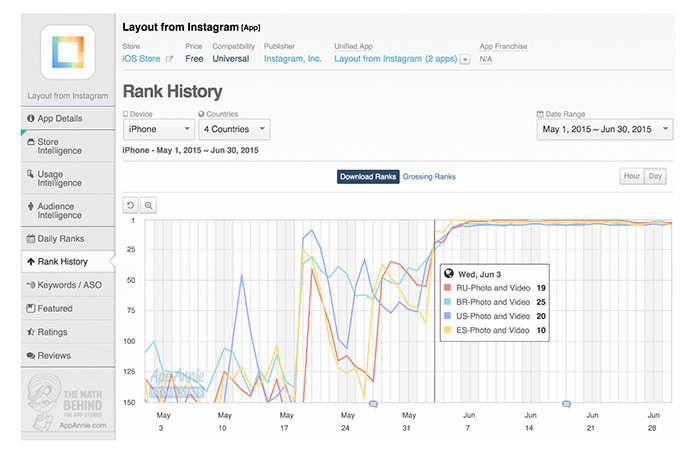Click the Store Intelligence store icon
The image size is (700, 450).
(31, 142)
